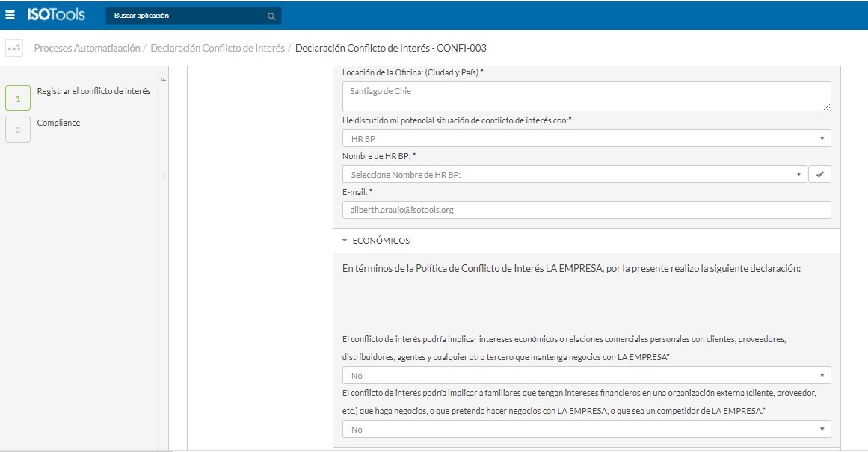Focus the Buscar aplicación search box
Screen dimensions: 868x452
pyautogui.click(x=193, y=16)
